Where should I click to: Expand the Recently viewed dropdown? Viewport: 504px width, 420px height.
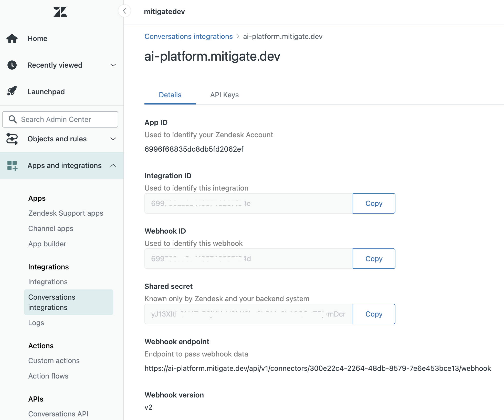pos(113,65)
